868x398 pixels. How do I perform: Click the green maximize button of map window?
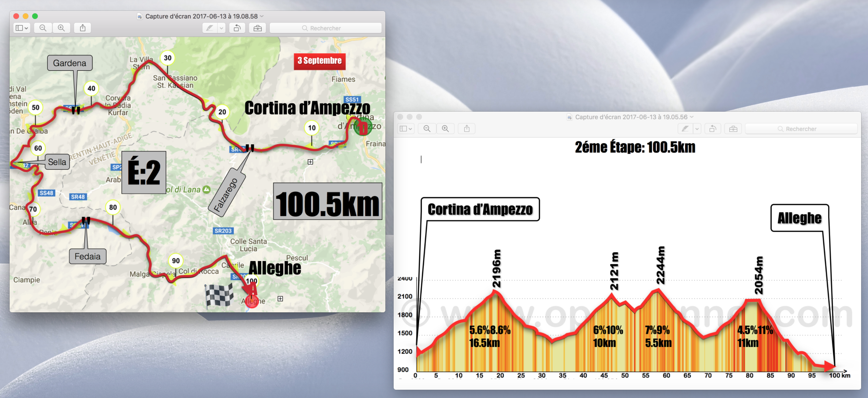point(35,16)
